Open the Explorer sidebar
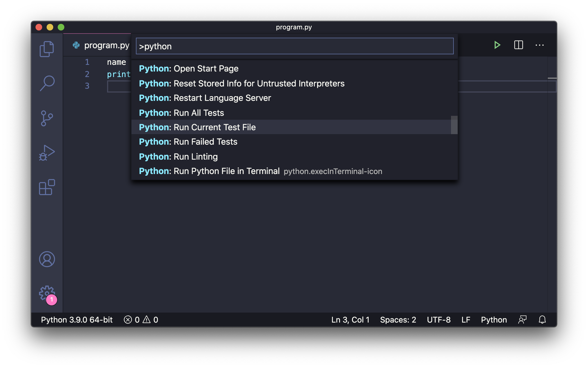 point(47,48)
